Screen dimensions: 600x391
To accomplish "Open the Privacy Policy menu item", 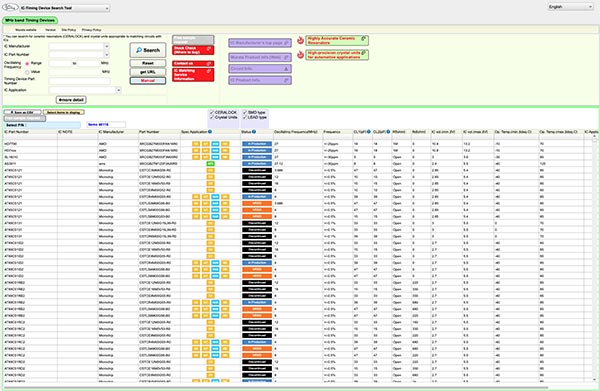I will pyautogui.click(x=91, y=30).
